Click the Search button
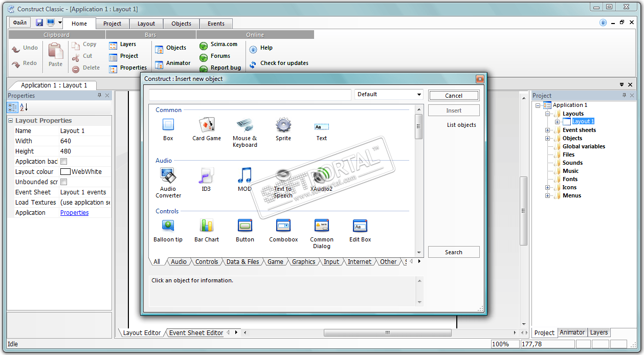The image size is (644, 355). 454,252
